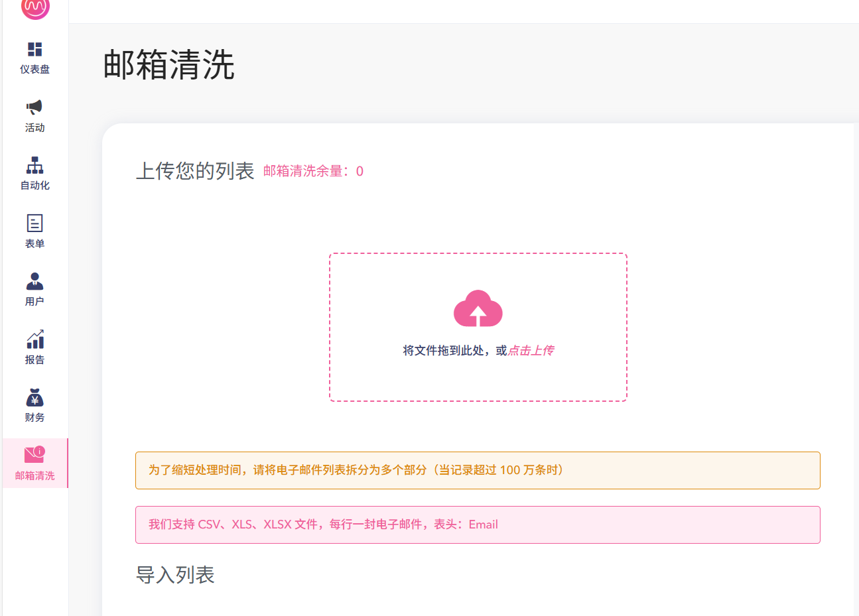Go to the 自动化 menu label

[x=34, y=185]
